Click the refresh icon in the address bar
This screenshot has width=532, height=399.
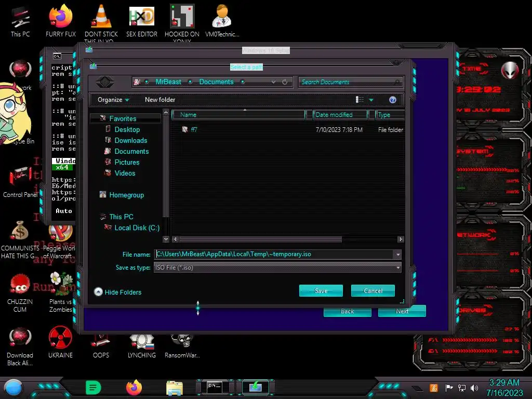[285, 82]
